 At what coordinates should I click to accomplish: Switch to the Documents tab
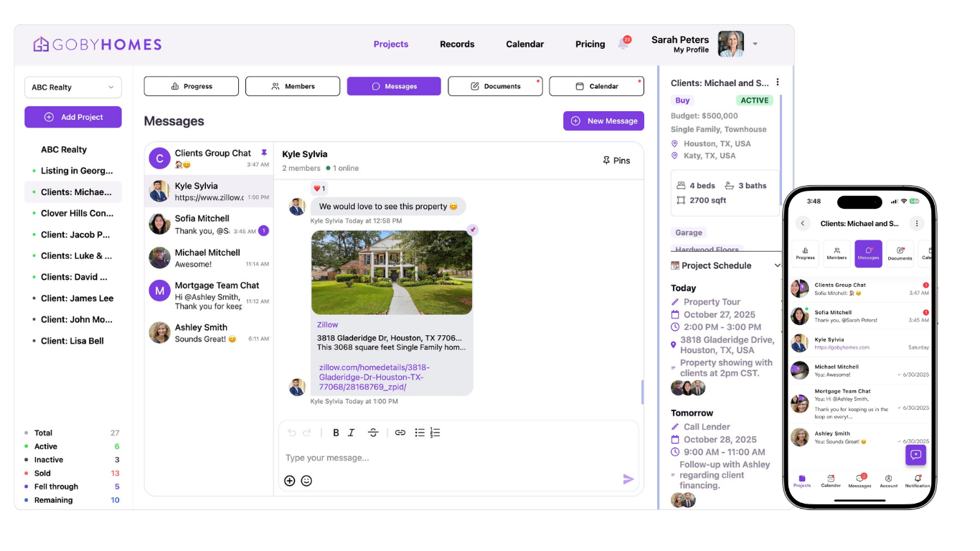point(495,86)
